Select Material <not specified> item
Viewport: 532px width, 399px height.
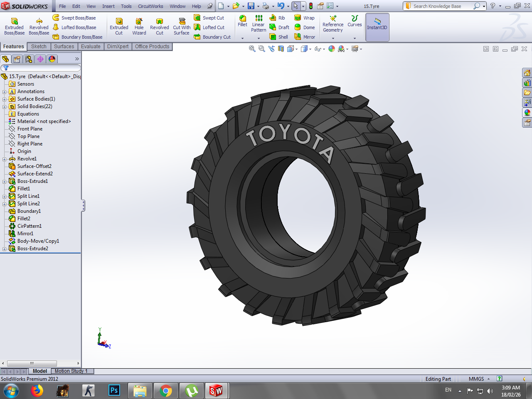click(44, 121)
